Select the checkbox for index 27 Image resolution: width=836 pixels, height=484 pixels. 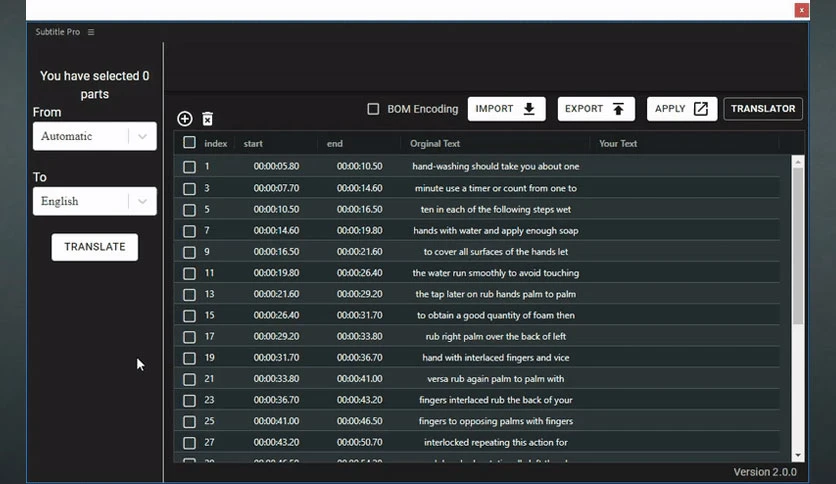point(189,443)
